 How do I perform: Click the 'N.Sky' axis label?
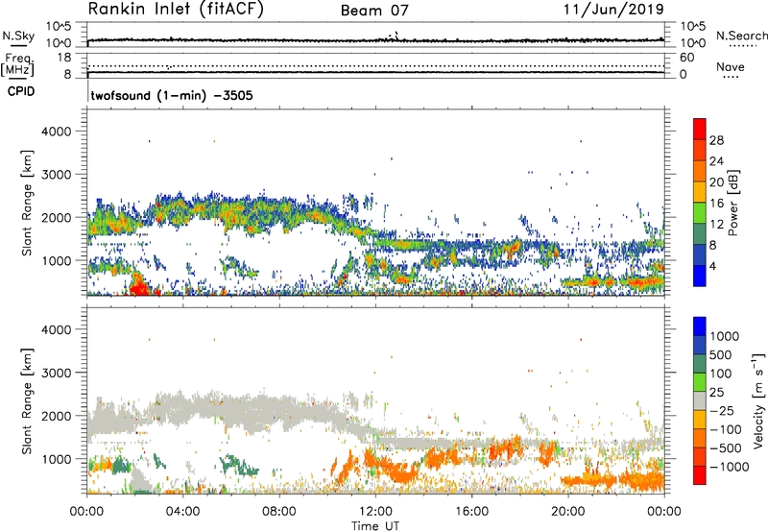[x=18, y=36]
